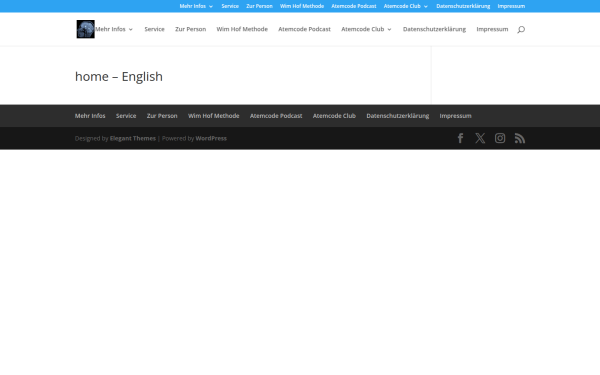Follow the Elegant Themes footer link
Screen dimensions: 600x375
pyautogui.click(x=133, y=139)
